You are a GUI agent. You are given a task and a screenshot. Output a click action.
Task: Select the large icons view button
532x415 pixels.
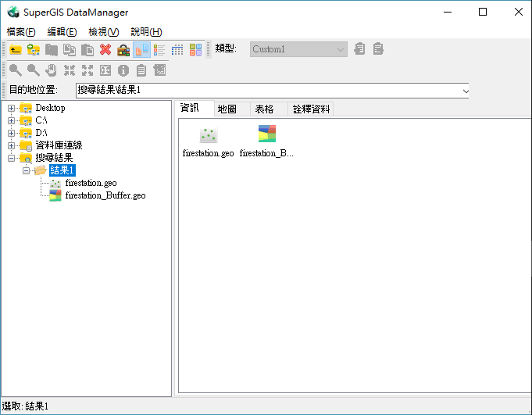(x=142, y=50)
